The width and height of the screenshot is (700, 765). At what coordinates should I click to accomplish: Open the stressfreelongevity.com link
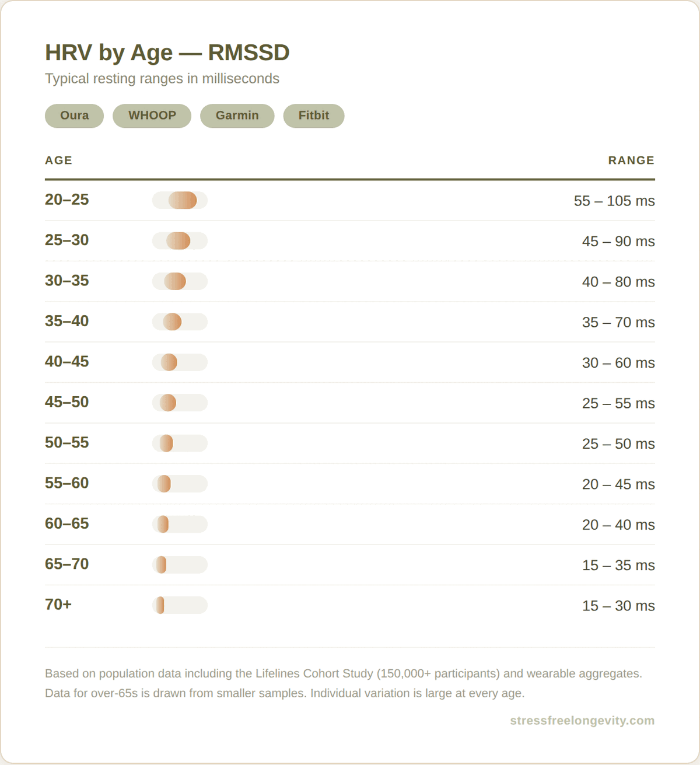click(583, 721)
